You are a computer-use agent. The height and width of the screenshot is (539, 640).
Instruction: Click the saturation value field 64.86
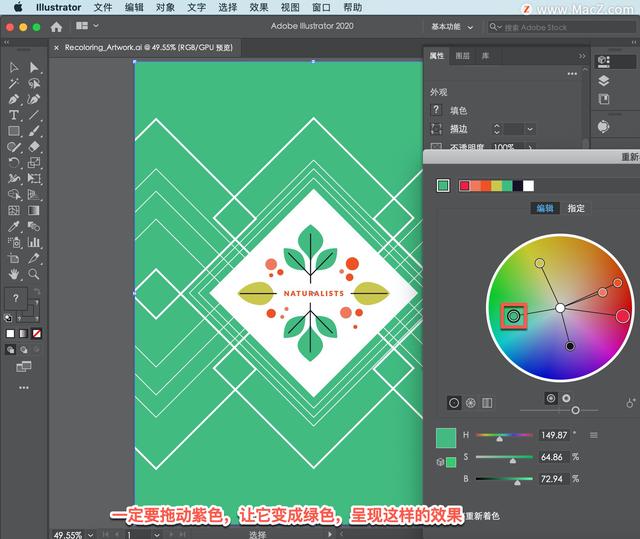[x=553, y=457]
